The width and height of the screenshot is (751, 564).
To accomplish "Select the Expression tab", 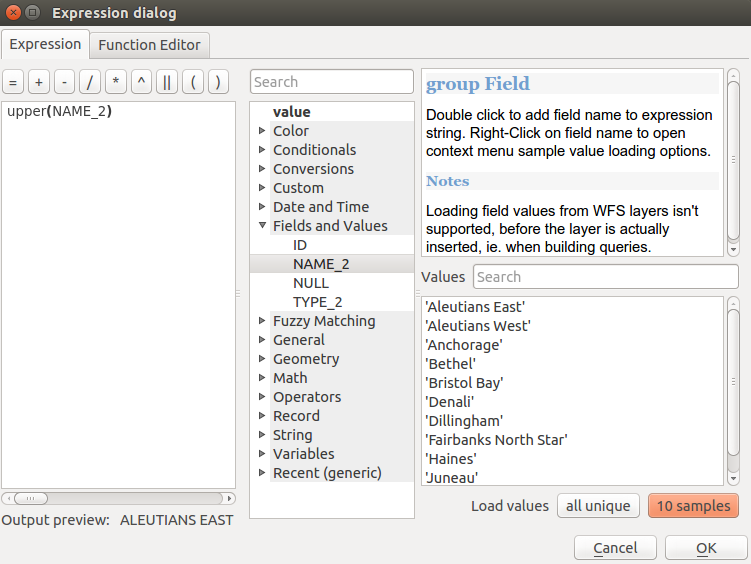I will tap(45, 45).
